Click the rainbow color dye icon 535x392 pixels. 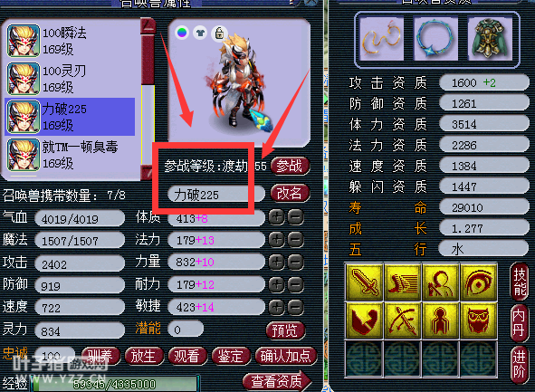(182, 33)
